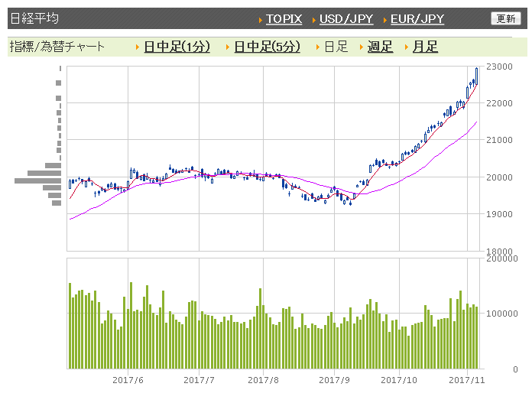Select the 日足 daily chart tab
Image resolution: width=532 pixels, height=403 pixels.
point(336,47)
